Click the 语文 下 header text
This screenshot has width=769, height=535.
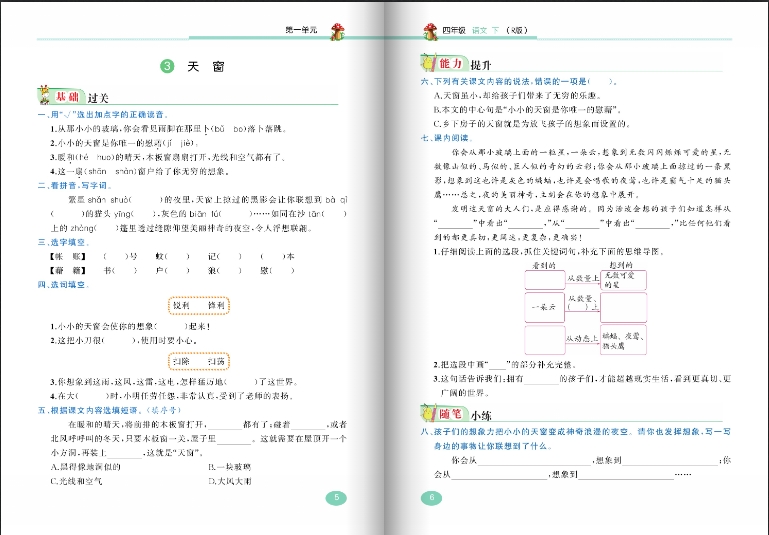tap(488, 32)
